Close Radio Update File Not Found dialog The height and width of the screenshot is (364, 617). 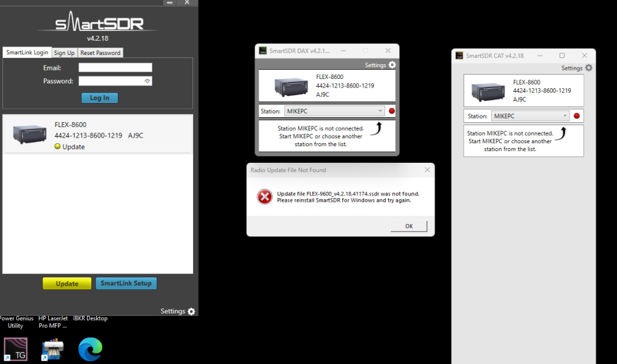(x=428, y=170)
